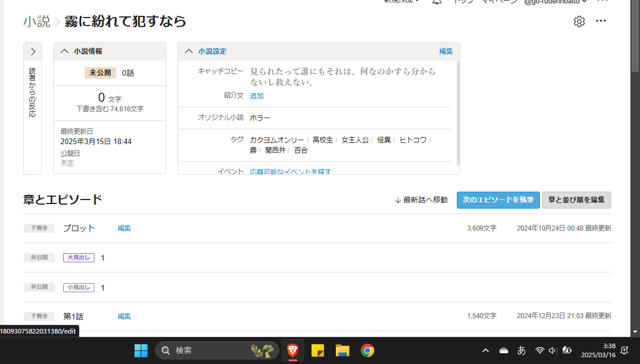
Task: Click 追加 to add an introduction
Action: [257, 96]
